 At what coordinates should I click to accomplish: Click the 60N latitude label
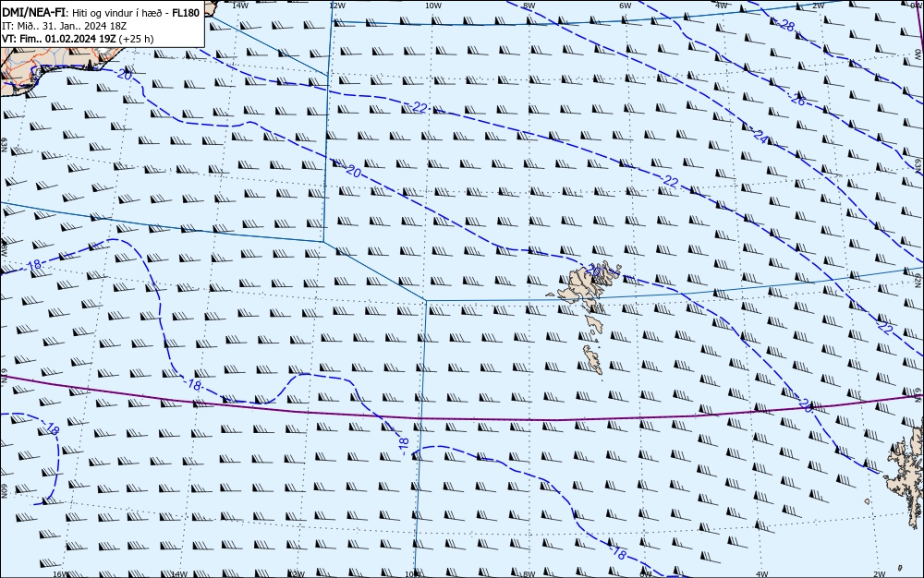pos(4,491)
